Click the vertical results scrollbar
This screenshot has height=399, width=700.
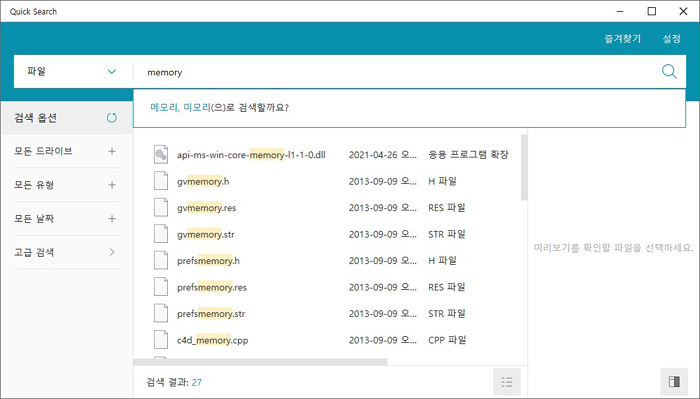pyautogui.click(x=524, y=167)
